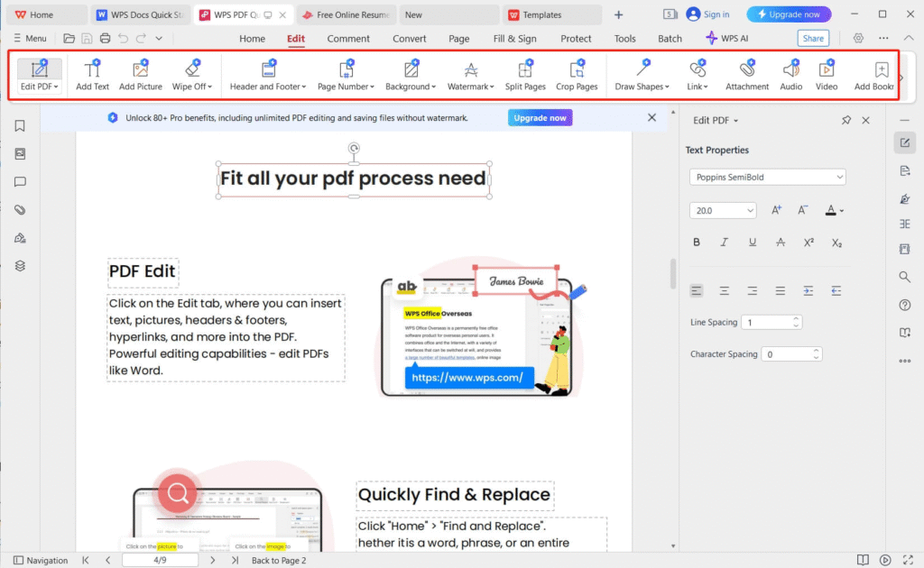This screenshot has width=924, height=568.
Task: Toggle bold text formatting
Action: click(x=697, y=243)
